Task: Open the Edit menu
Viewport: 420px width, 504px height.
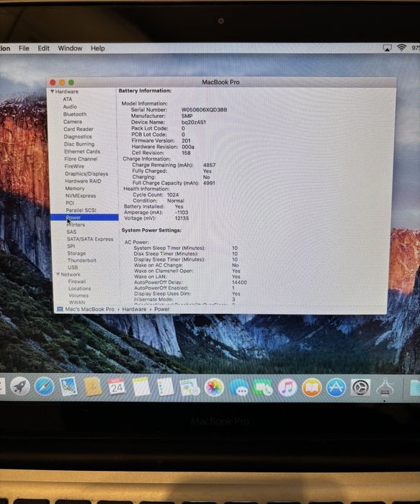Action: 44,48
